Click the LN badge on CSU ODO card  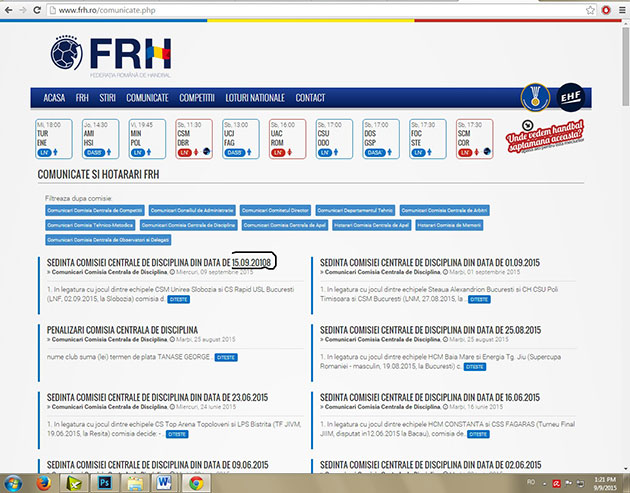[325, 152]
